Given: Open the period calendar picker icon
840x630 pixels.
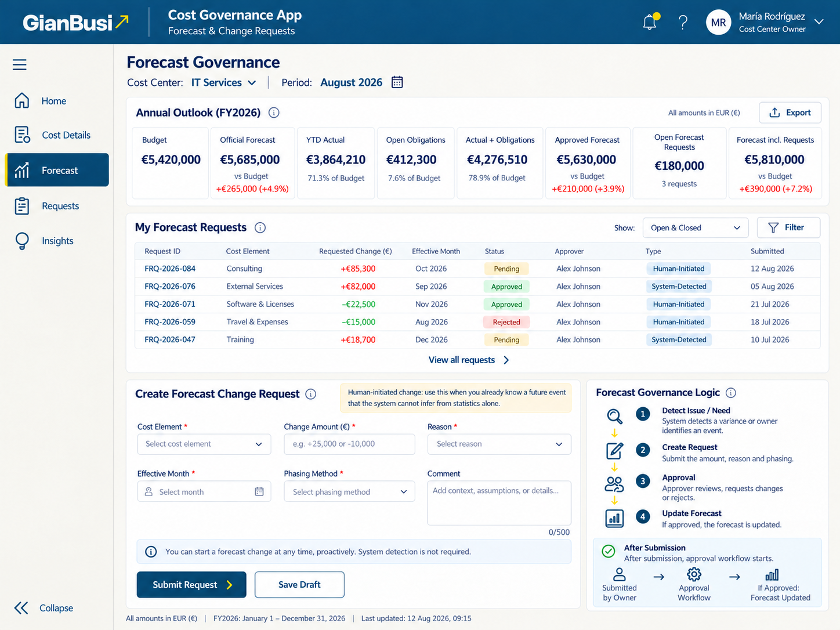Looking at the screenshot, I should coord(397,82).
